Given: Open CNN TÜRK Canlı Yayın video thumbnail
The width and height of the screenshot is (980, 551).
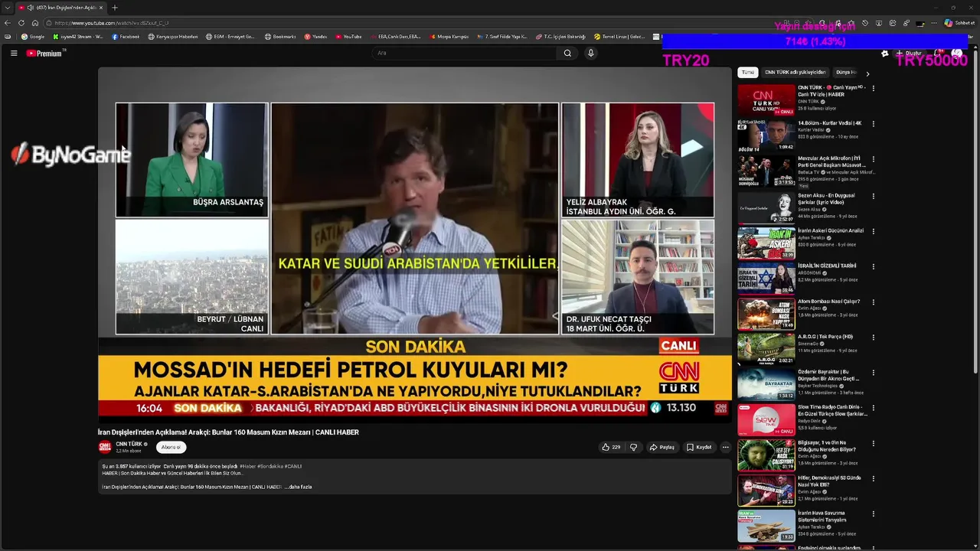Looking at the screenshot, I should 766,99.
